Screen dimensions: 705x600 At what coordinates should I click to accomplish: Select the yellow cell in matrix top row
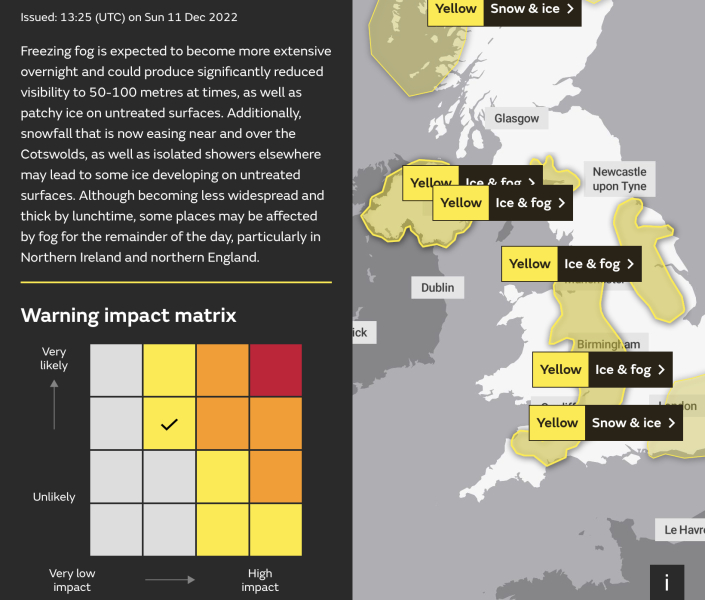click(169, 370)
